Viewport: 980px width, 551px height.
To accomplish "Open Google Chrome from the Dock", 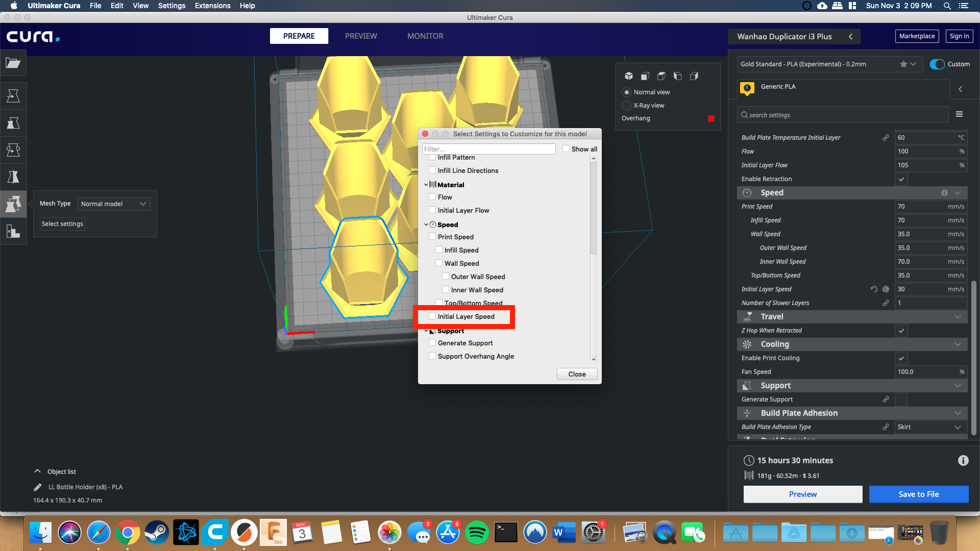I will pos(128,533).
